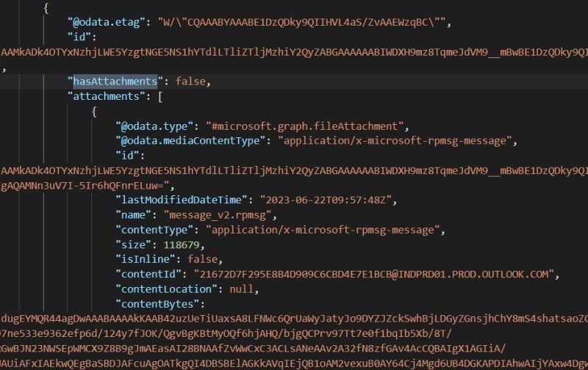Select the 118679 size value
This screenshot has width=588, height=370.
tap(182, 244)
